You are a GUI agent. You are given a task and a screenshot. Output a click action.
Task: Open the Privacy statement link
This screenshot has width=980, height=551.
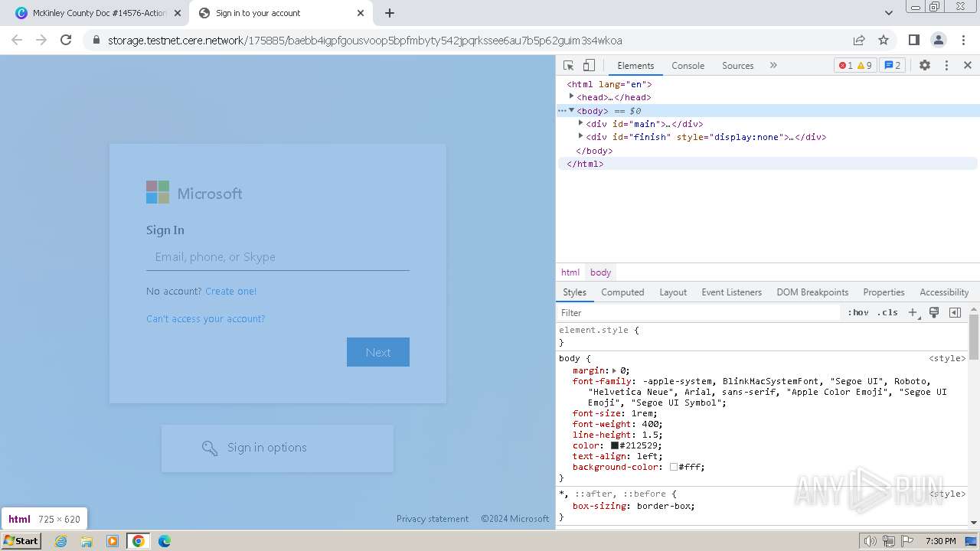click(433, 519)
